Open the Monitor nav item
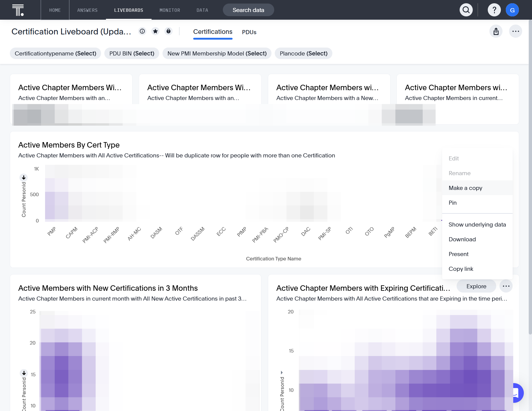Viewport: 532px width, 411px height. (x=170, y=10)
